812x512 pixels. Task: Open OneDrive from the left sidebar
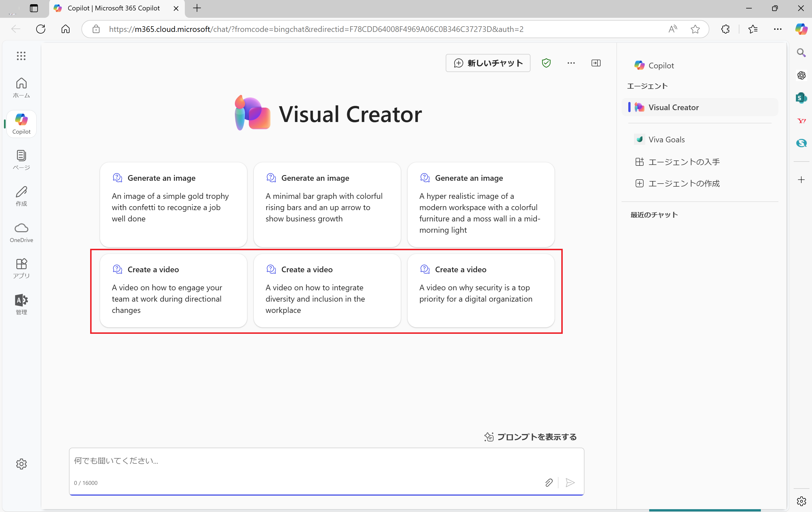pyautogui.click(x=21, y=233)
